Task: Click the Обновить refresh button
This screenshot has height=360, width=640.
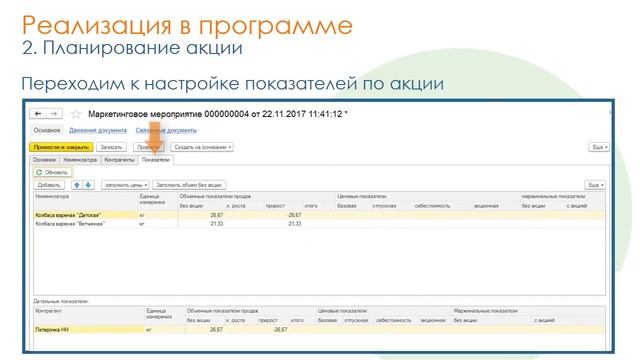Action: click(x=52, y=172)
